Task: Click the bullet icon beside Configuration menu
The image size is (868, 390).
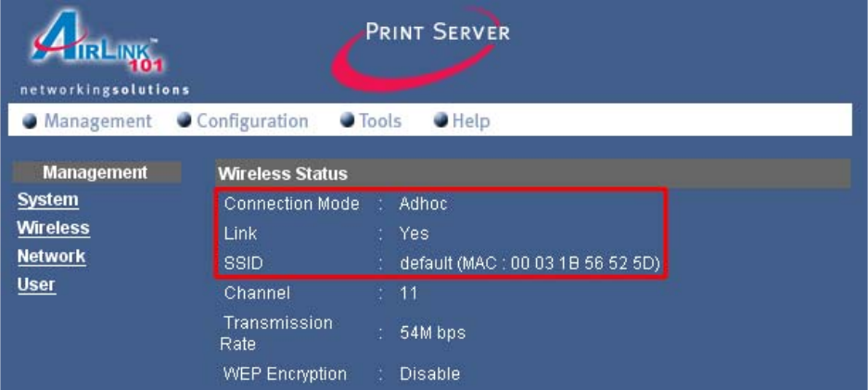Action: tap(185, 121)
